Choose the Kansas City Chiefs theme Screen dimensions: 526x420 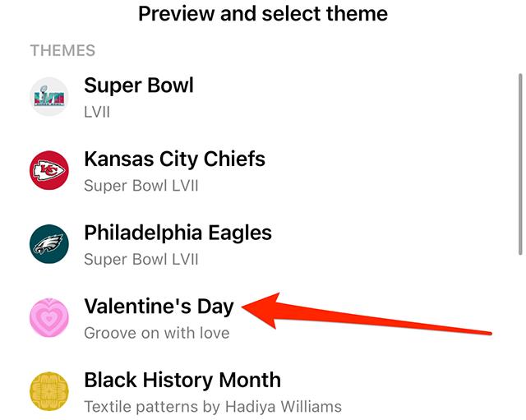174,159
